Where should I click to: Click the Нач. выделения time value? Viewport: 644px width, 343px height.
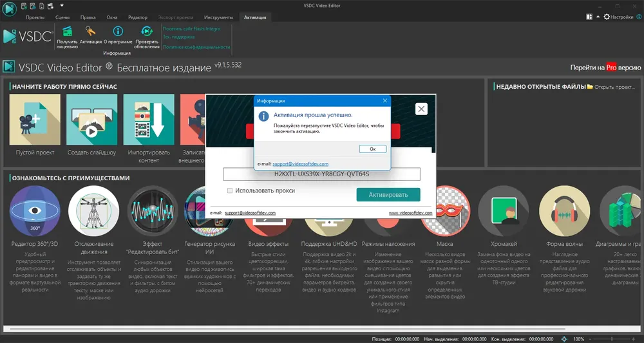pos(475,339)
